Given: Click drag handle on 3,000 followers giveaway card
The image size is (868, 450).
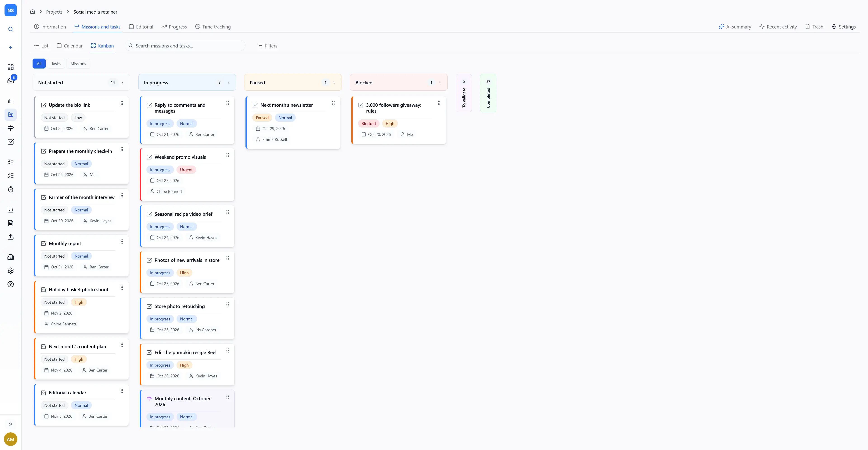Looking at the screenshot, I should [439, 103].
